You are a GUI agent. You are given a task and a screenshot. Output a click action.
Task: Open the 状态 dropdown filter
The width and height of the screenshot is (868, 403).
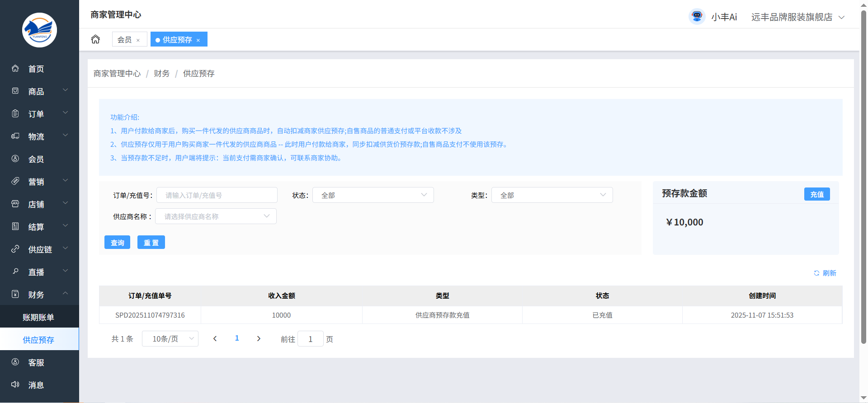tap(373, 195)
